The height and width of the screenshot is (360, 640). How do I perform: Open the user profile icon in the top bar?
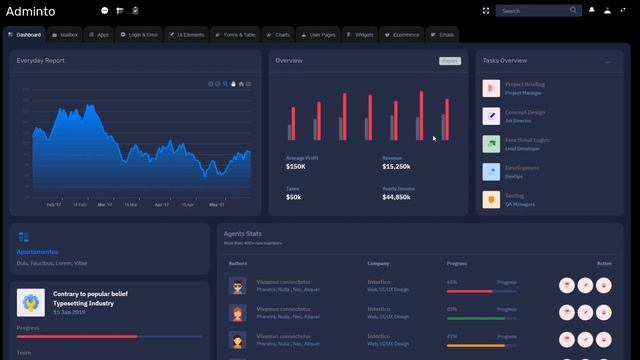point(607,11)
